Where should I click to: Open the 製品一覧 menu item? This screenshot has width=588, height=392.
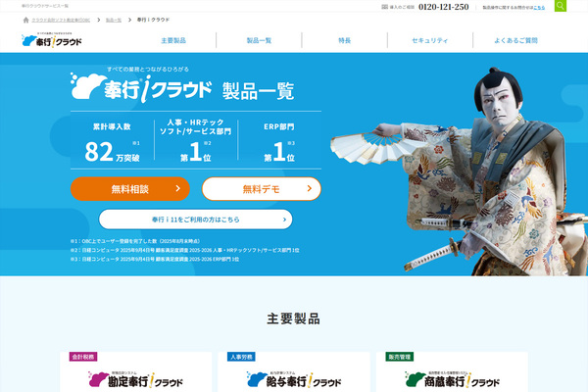pos(259,40)
